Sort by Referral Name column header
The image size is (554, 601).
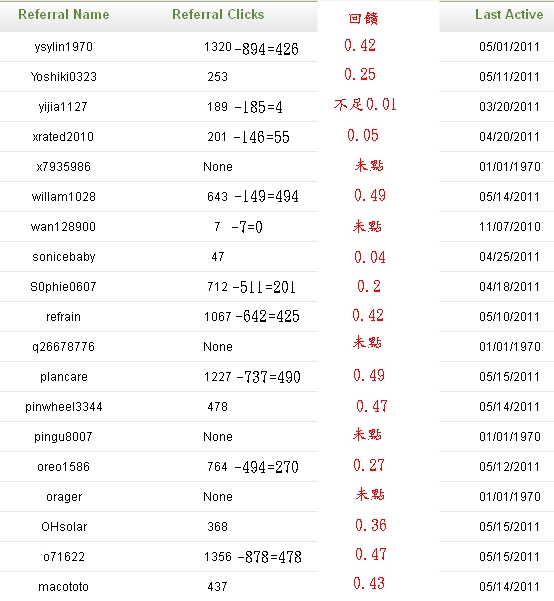tap(64, 15)
